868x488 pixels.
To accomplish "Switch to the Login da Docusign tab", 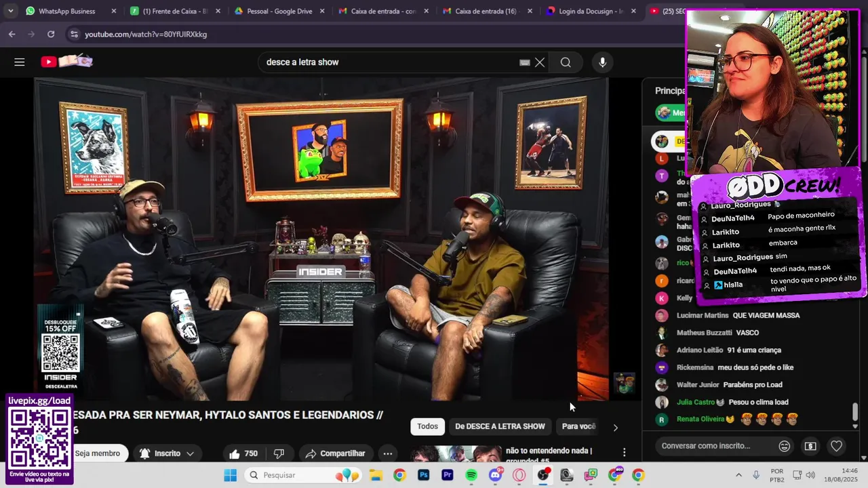I will click(590, 11).
